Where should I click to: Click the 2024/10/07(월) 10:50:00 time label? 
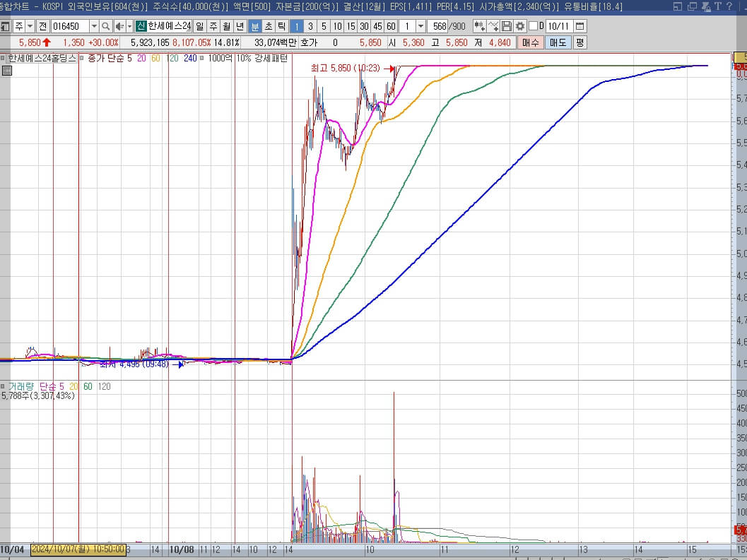click(78, 549)
